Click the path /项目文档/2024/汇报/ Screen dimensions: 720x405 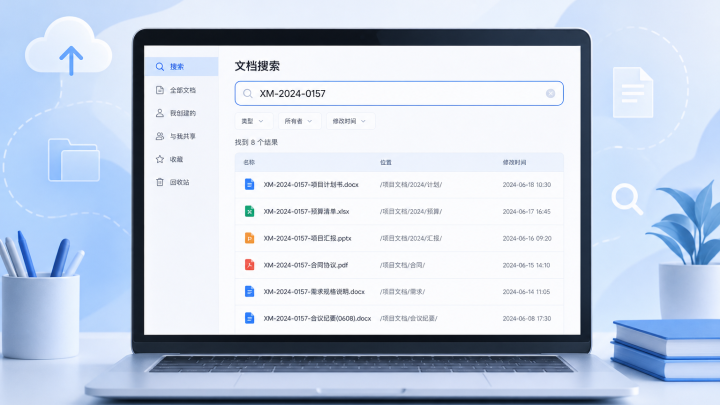click(x=411, y=238)
